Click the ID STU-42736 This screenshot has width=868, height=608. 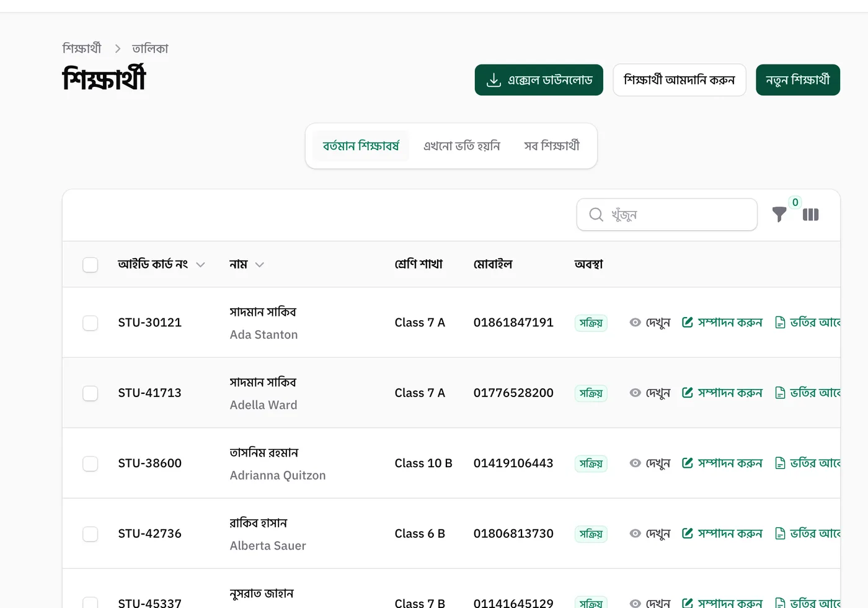pos(150,534)
